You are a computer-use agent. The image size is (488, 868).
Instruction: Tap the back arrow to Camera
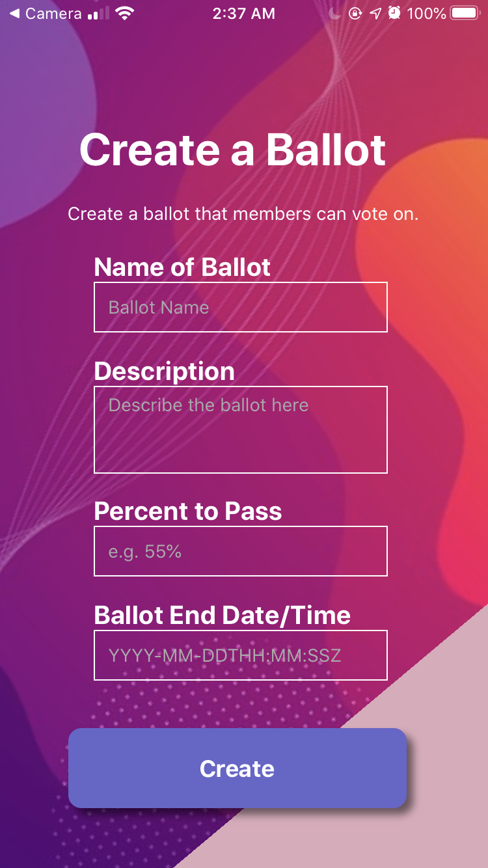(14, 14)
